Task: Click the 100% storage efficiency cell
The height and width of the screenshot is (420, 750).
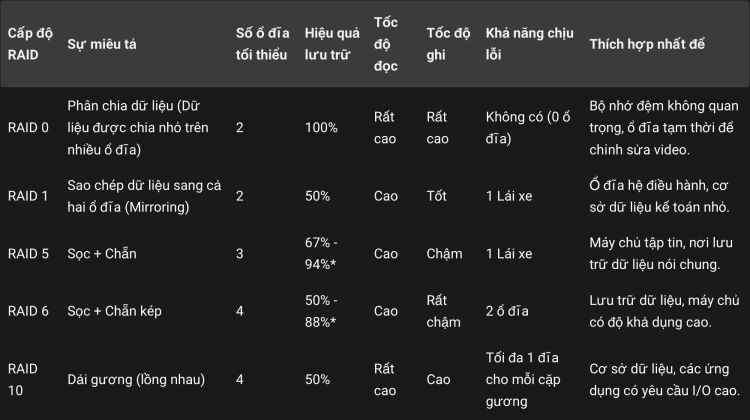Action: pyautogui.click(x=321, y=128)
